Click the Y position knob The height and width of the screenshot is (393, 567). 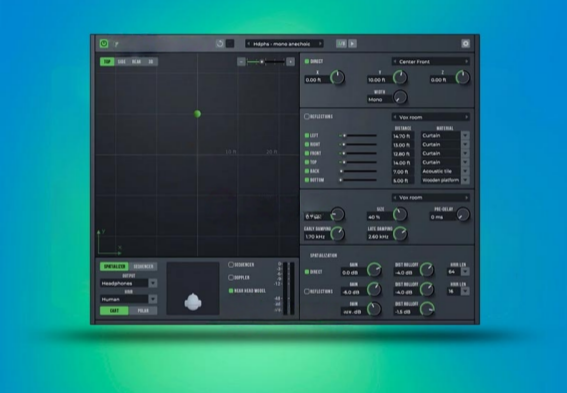[x=400, y=78]
